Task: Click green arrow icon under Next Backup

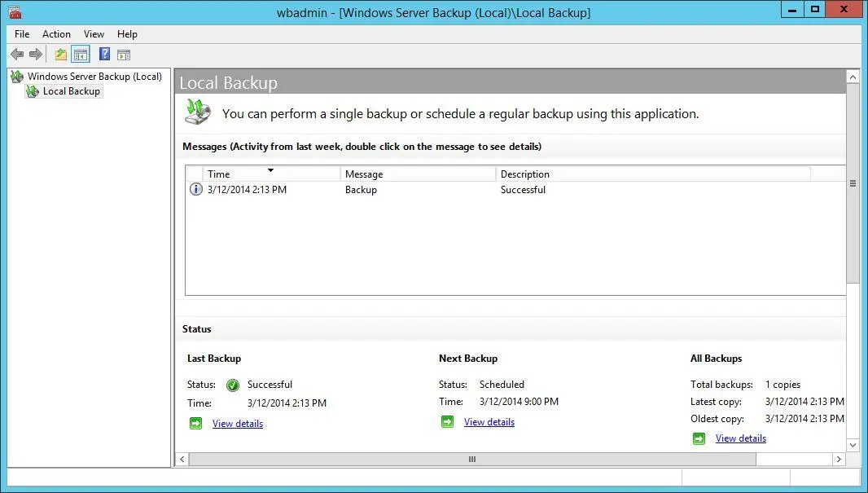Action: tap(447, 421)
